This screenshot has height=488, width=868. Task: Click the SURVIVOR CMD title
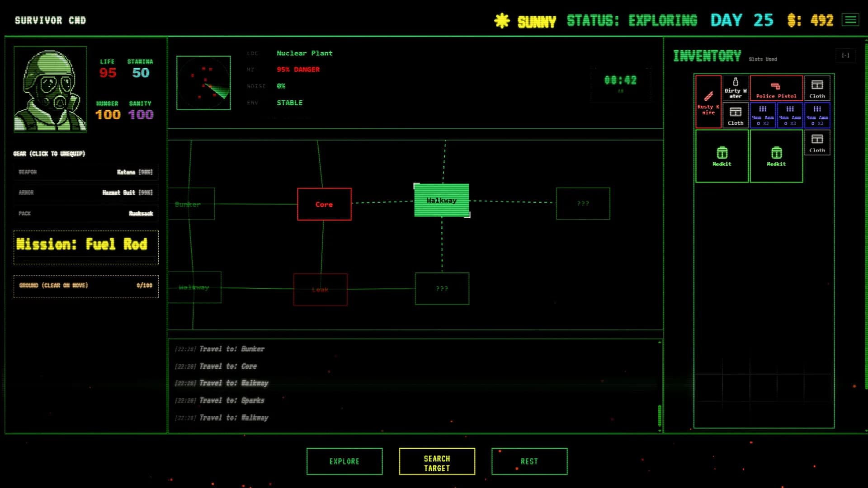click(50, 20)
